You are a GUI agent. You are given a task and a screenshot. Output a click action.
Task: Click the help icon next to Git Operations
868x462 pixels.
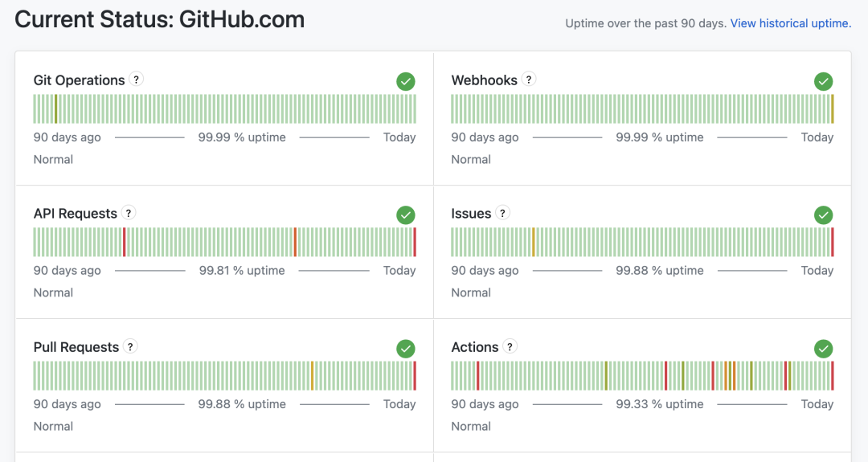click(136, 79)
